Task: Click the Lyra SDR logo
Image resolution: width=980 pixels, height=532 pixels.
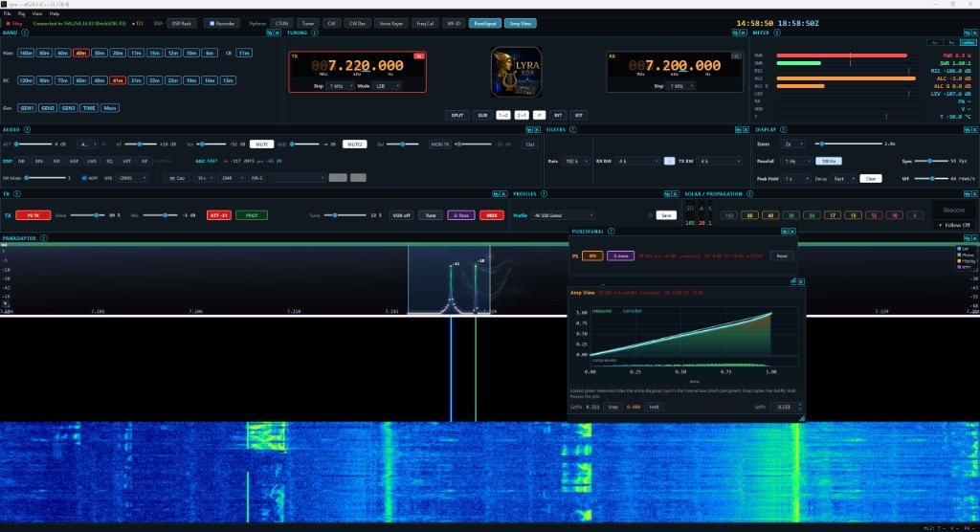Action: click(x=516, y=71)
